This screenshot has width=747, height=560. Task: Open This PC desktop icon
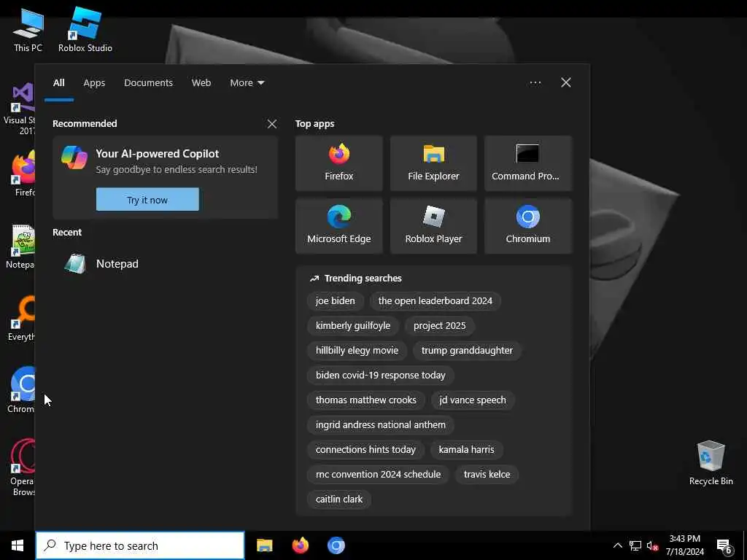click(28, 31)
